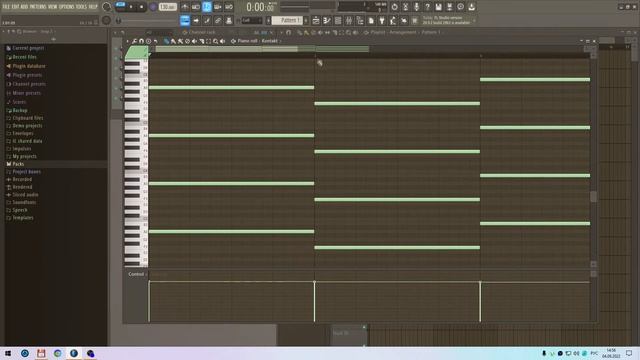Click the round Record button

(x=153, y=7)
